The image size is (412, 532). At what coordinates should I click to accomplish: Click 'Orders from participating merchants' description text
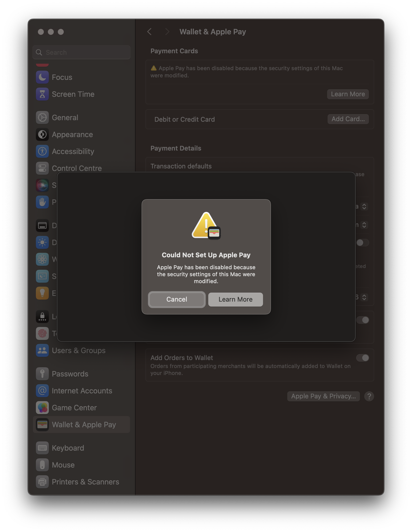(251, 370)
